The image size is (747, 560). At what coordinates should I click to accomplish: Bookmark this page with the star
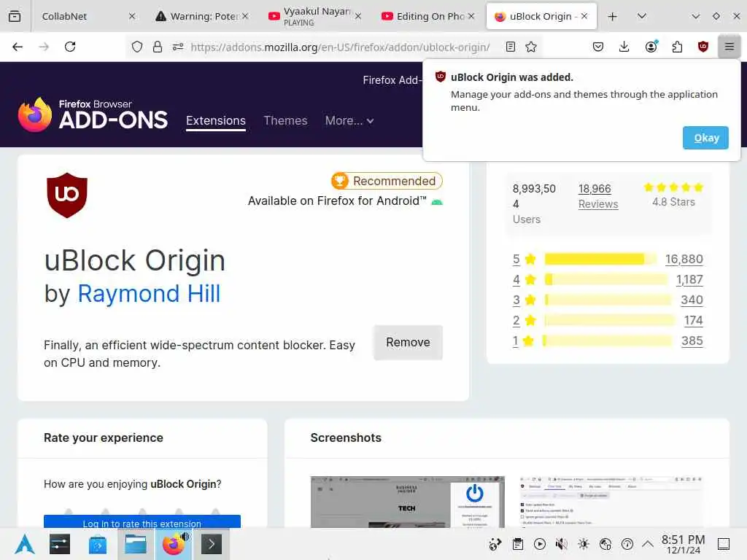click(x=531, y=47)
